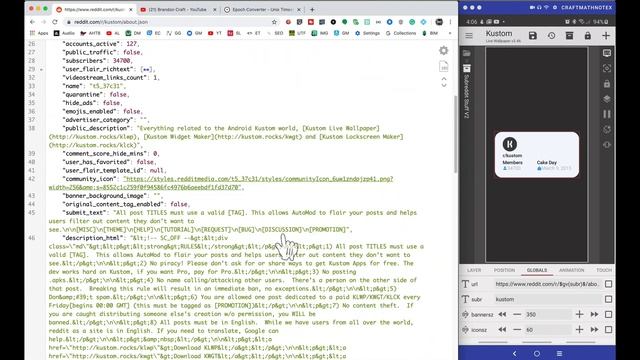Viewport: 640px width, 360px height.
Task: Tap the Android home navigation button
Action: coord(537,353)
